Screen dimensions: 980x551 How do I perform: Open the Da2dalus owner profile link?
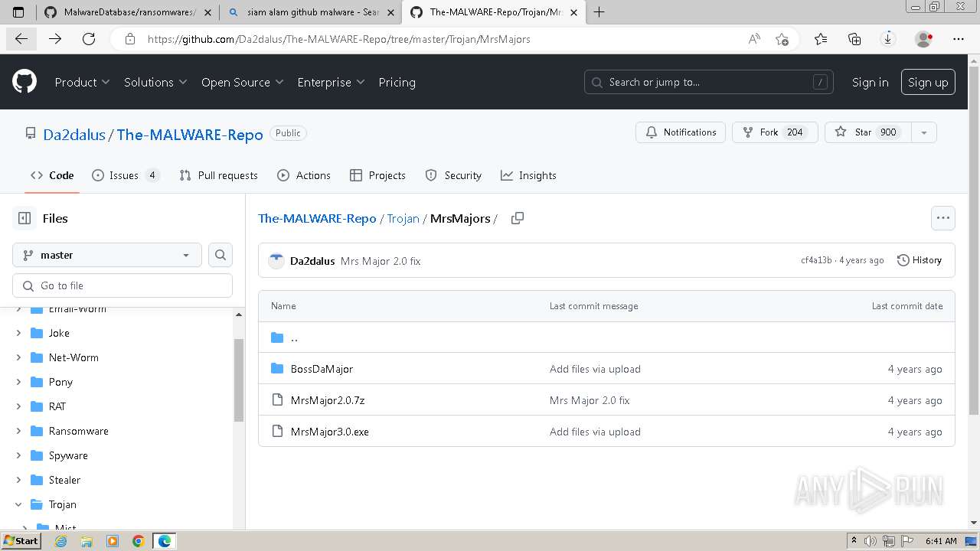pyautogui.click(x=74, y=134)
